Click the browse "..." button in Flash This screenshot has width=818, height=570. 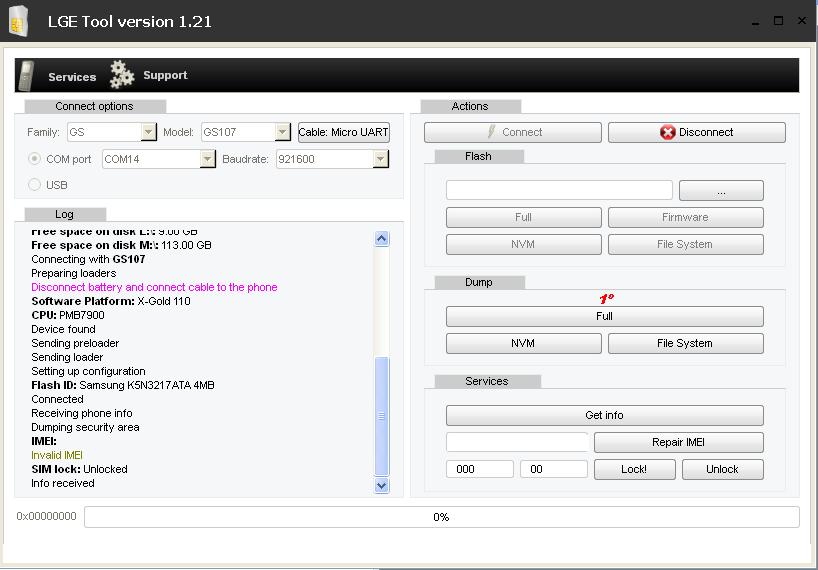[x=721, y=190]
